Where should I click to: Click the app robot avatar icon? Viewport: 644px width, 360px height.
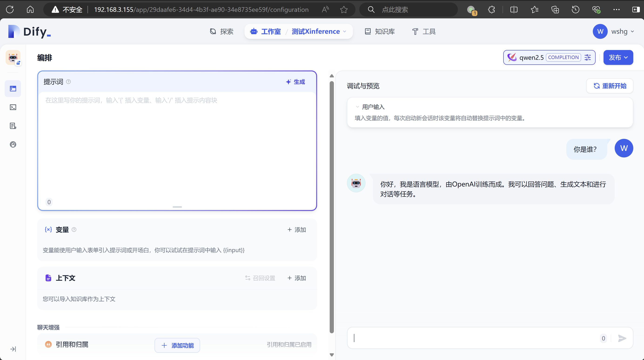click(13, 57)
